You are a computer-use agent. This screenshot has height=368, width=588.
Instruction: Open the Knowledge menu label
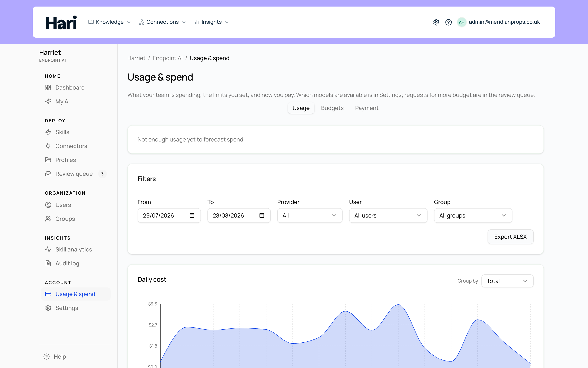[110, 22]
